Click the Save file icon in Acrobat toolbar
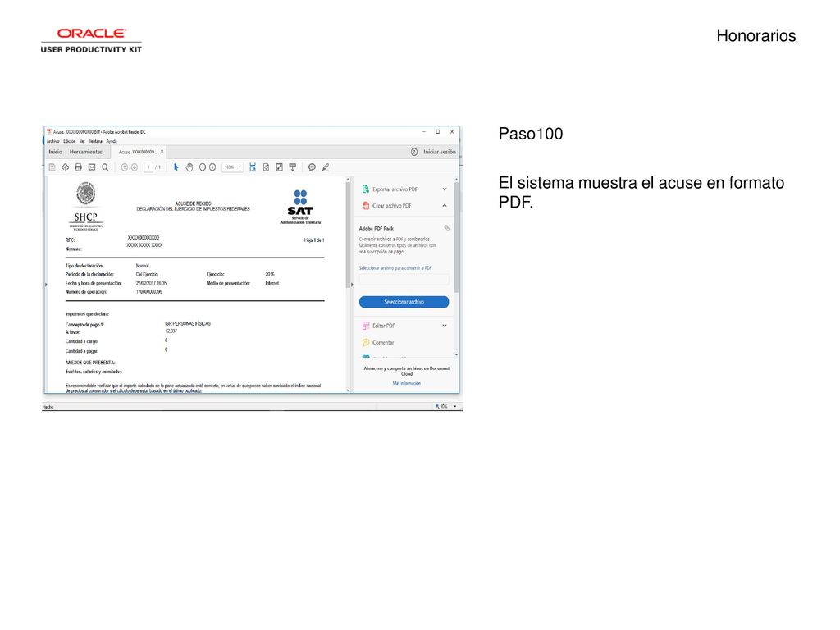Viewport: 840px width, 630px height. pos(52,167)
